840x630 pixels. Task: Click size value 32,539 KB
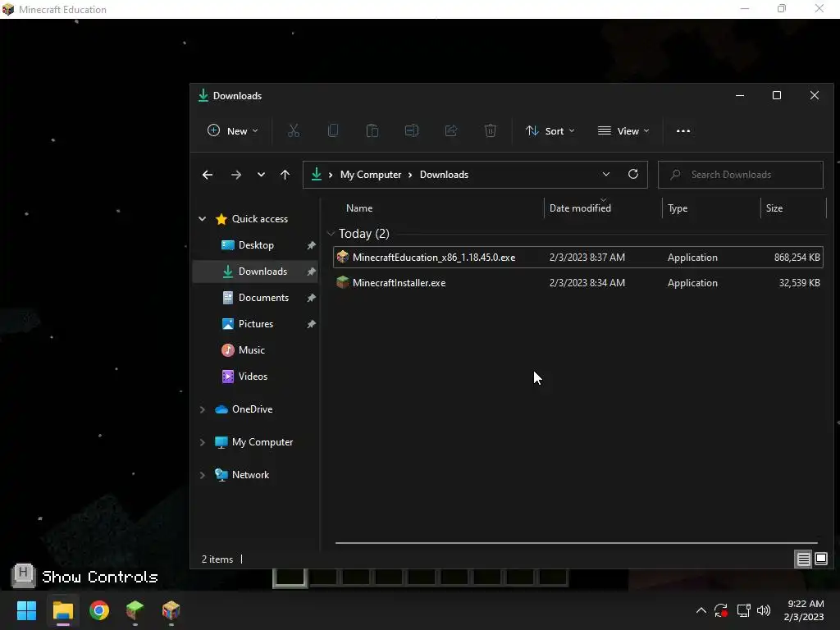pyautogui.click(x=799, y=283)
